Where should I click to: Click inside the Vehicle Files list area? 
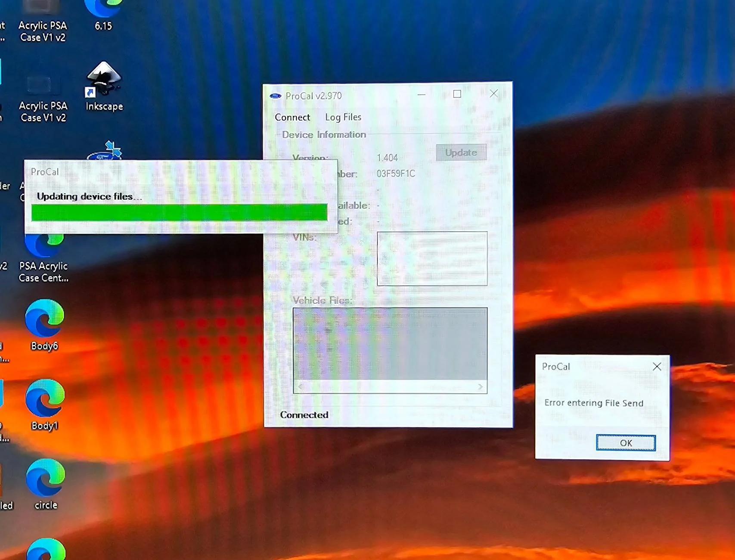pyautogui.click(x=390, y=344)
